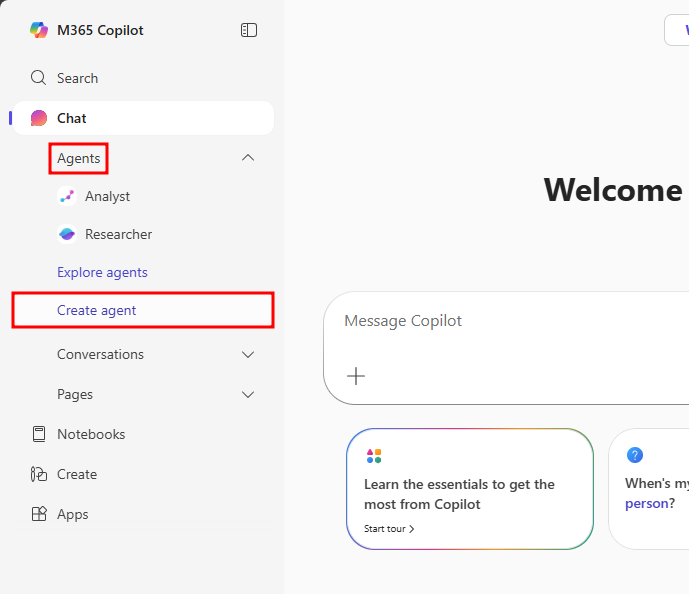The height and width of the screenshot is (594, 689).
Task: Open the Explore agents link
Action: click(102, 272)
